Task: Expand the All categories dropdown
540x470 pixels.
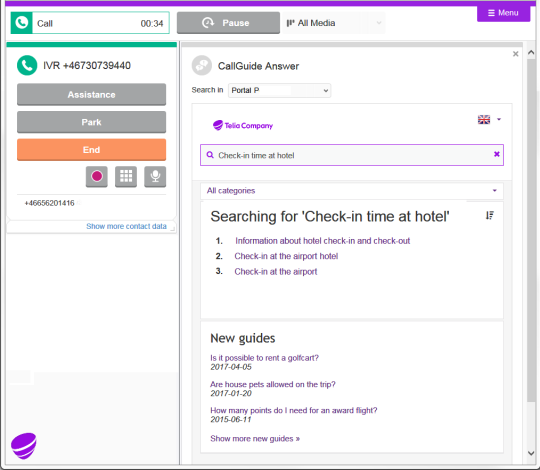Action: tap(352, 191)
